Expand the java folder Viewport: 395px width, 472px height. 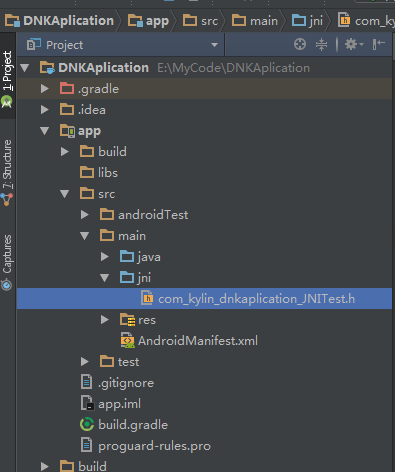point(105,257)
